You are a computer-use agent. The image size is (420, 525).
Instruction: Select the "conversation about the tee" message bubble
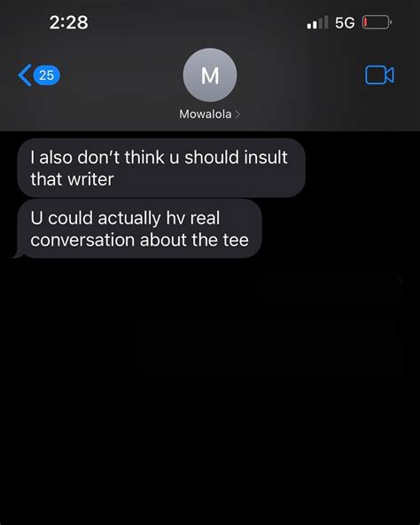[x=139, y=229]
